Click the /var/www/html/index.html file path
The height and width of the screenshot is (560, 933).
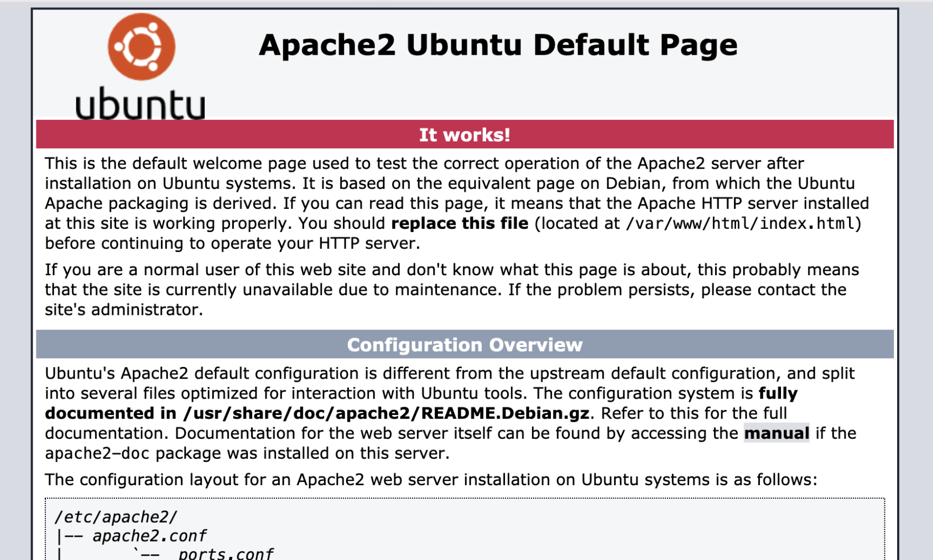[x=740, y=224]
